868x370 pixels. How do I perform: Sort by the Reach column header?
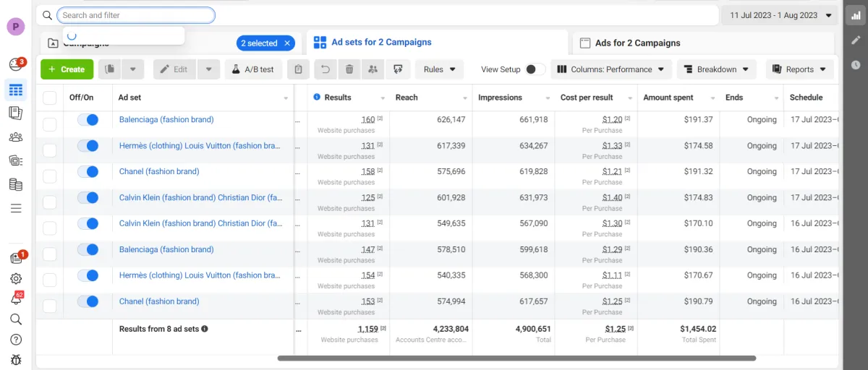[x=407, y=98]
